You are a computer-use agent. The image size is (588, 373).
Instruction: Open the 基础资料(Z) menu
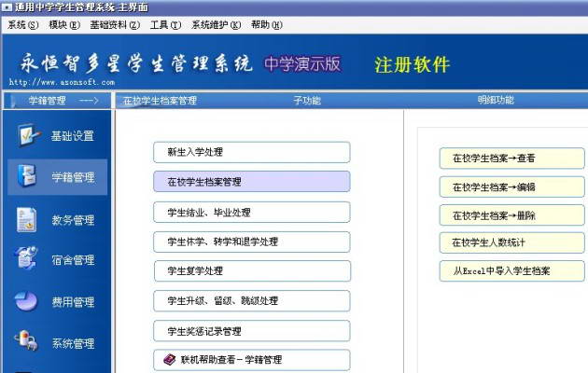(115, 25)
